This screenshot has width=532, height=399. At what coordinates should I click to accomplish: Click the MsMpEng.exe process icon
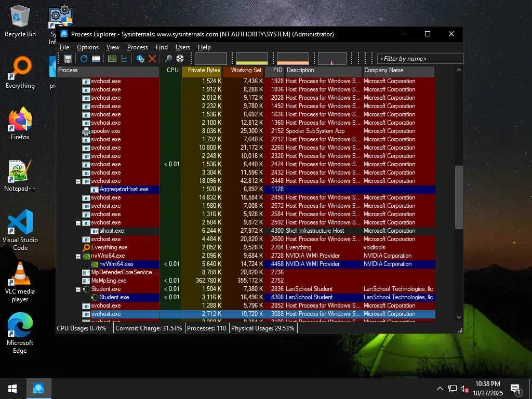coord(86,281)
